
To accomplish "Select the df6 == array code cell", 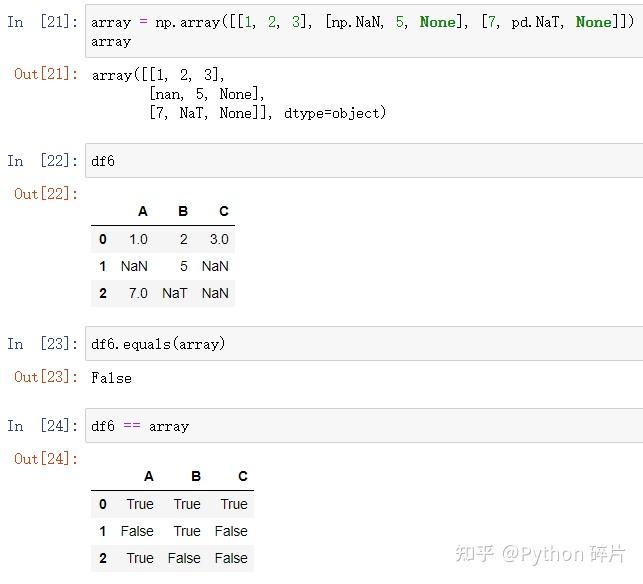I will [360, 426].
